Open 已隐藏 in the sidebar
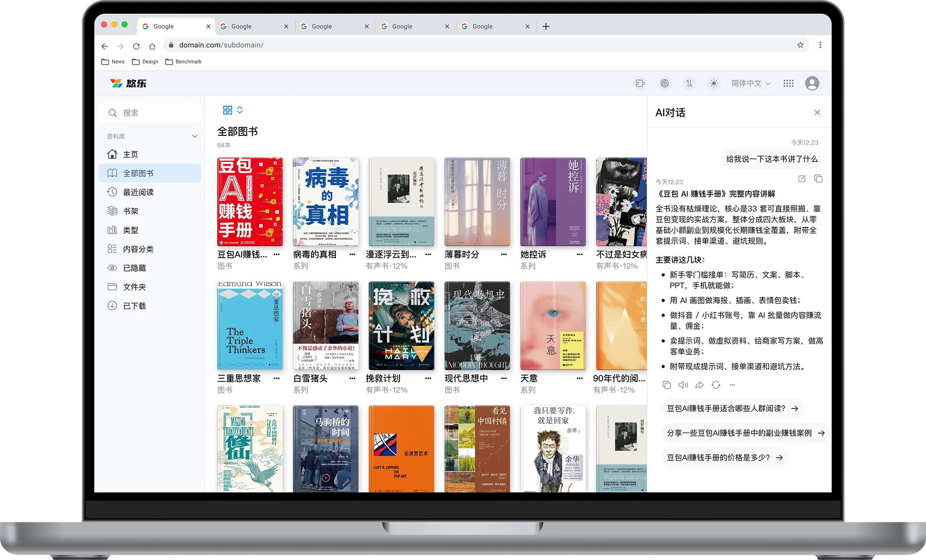 click(150, 268)
